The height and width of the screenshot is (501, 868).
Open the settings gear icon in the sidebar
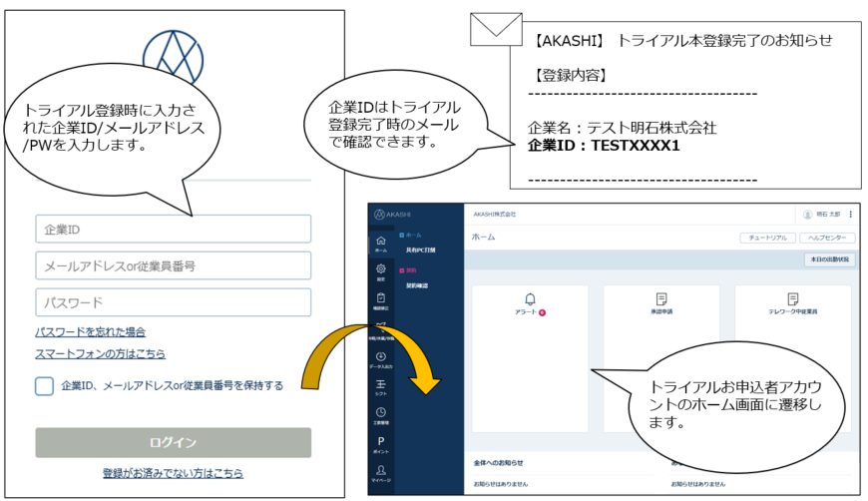point(380,270)
